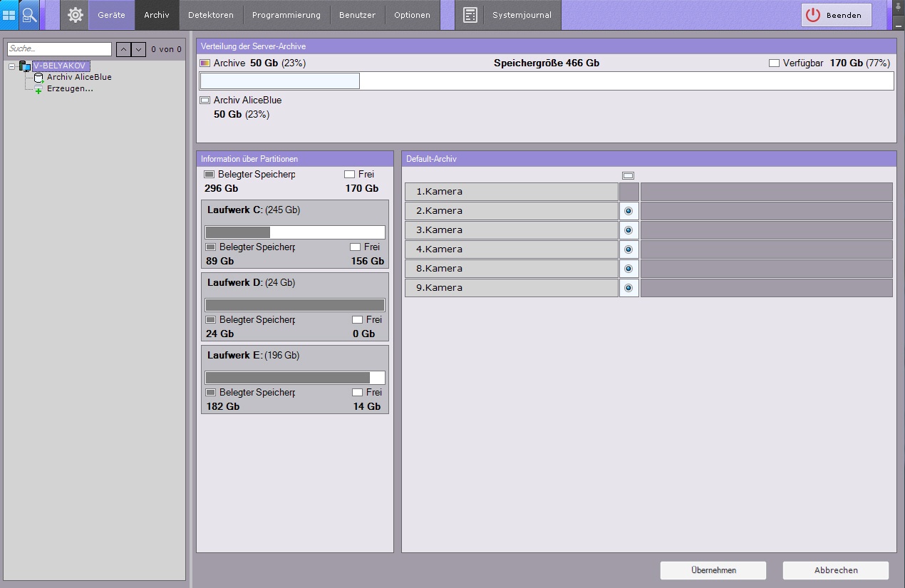Click archive column header icon in Default-Archiv
The height and width of the screenshot is (588, 905).
tap(628, 175)
